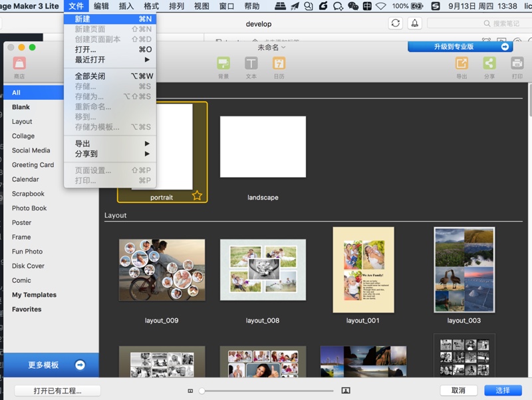Open the Store icon in toolbar
This screenshot has width=532, height=400.
[x=19, y=63]
